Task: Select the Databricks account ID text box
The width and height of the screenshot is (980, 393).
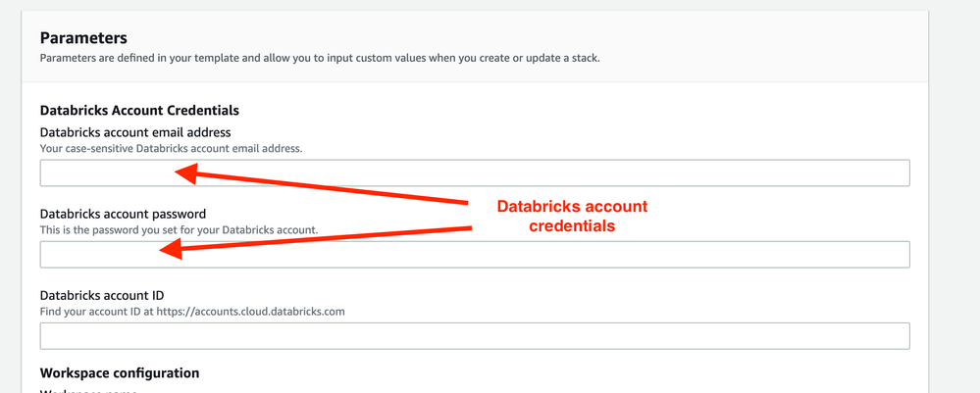Action: [475, 335]
